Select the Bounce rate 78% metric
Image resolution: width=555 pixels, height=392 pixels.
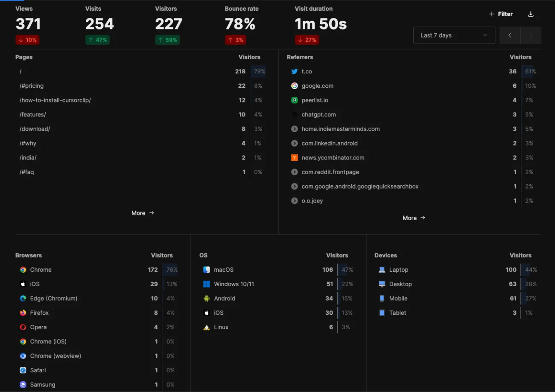(242, 25)
